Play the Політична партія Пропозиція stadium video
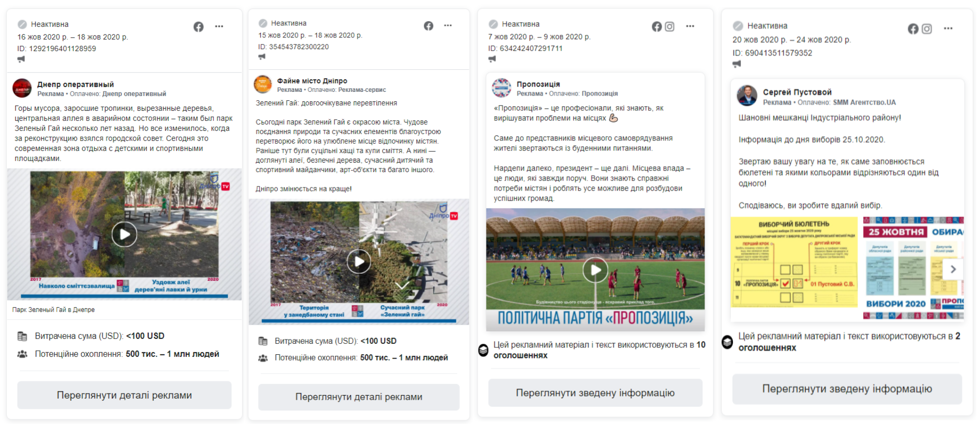 595,270
